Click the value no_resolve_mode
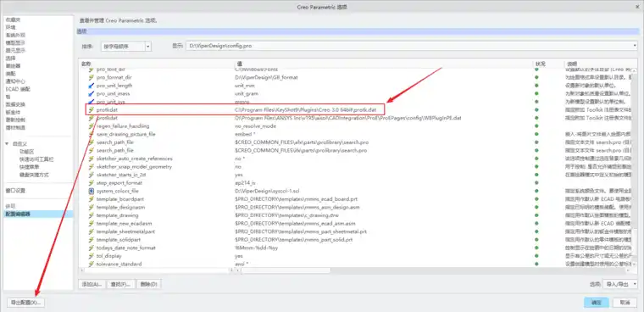The height and width of the screenshot is (312, 644). click(255, 126)
